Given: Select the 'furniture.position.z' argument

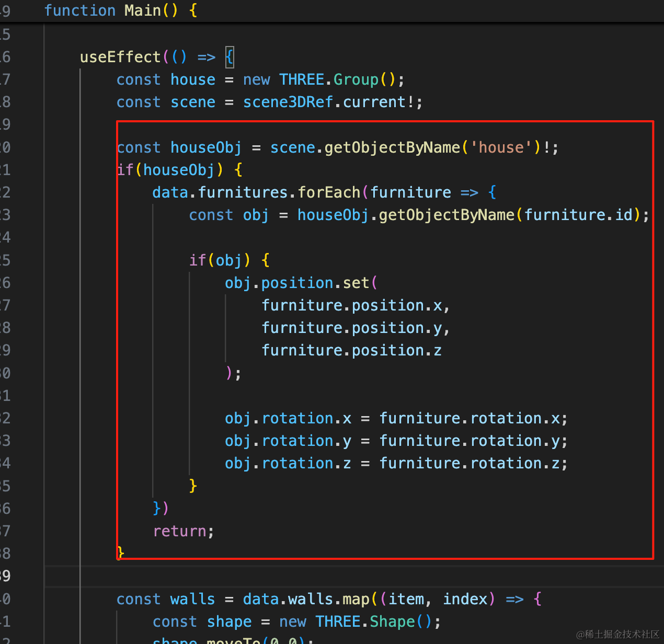Looking at the screenshot, I should [352, 350].
